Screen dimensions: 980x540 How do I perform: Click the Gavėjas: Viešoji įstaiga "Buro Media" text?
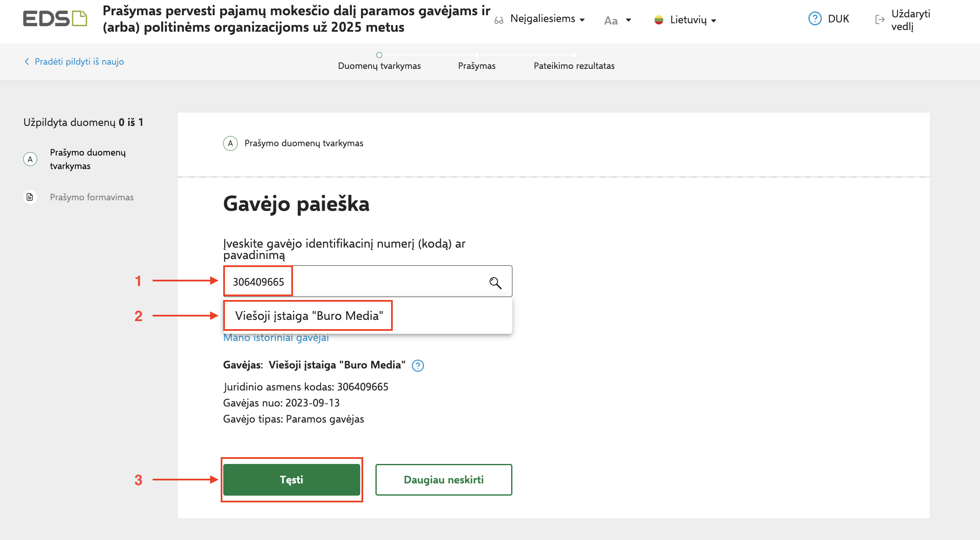pyautogui.click(x=314, y=365)
